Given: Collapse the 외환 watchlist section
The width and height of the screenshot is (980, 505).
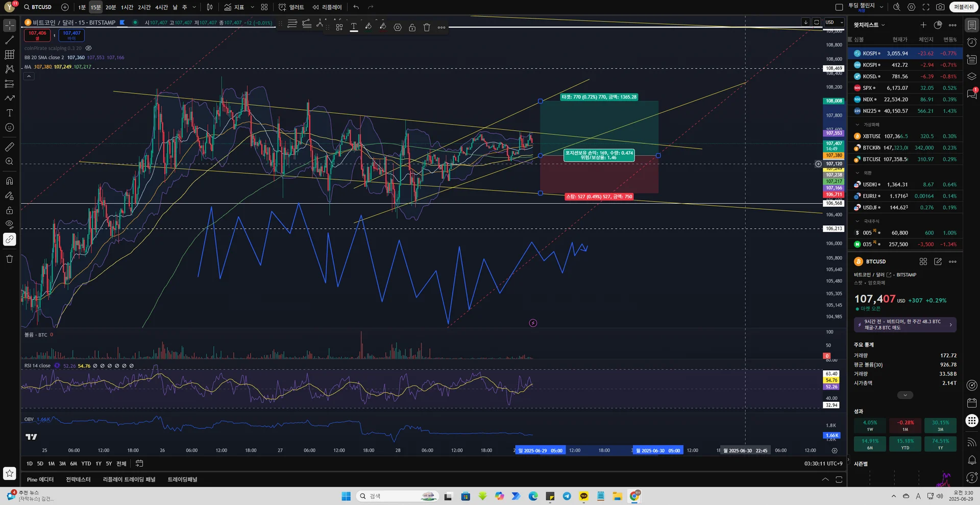Looking at the screenshot, I should click(x=857, y=173).
